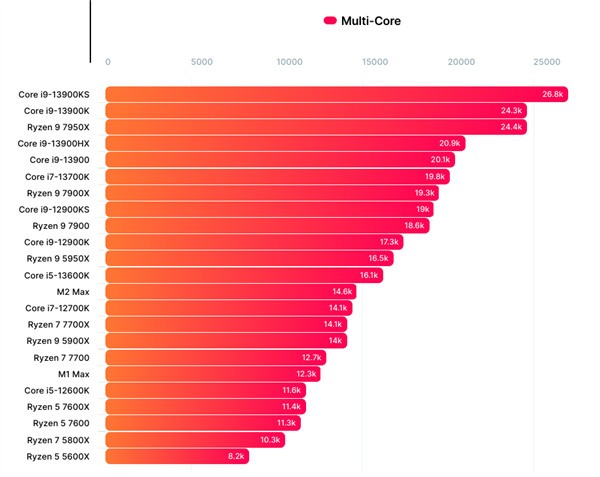Select the Ryzen 9 7950X bar
Image resolution: width=600 pixels, height=477 pixels.
(x=316, y=127)
